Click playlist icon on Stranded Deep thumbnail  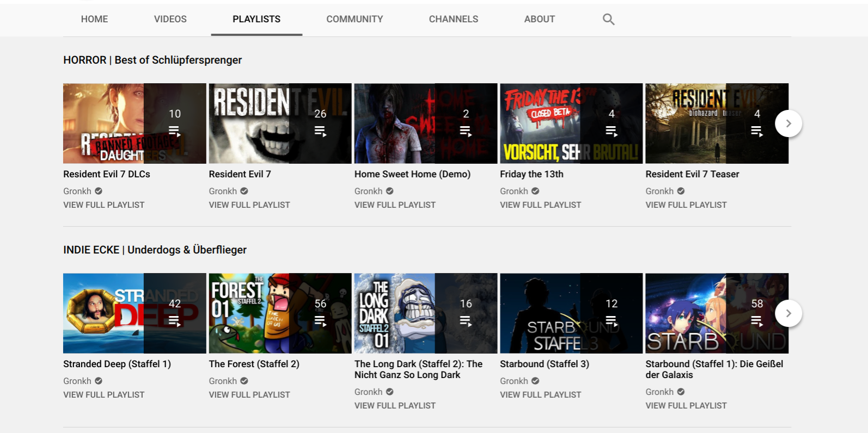(x=174, y=321)
